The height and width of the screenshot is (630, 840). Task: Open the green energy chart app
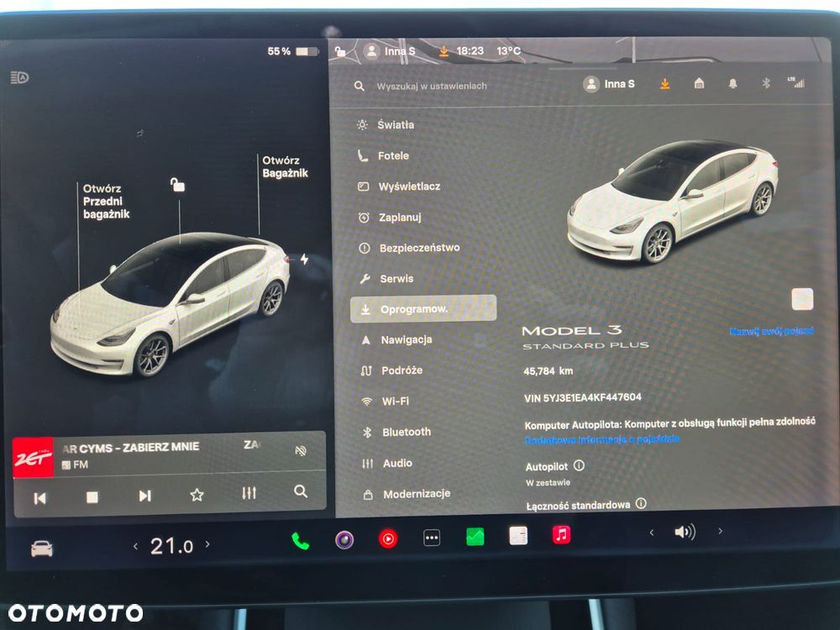(x=475, y=536)
